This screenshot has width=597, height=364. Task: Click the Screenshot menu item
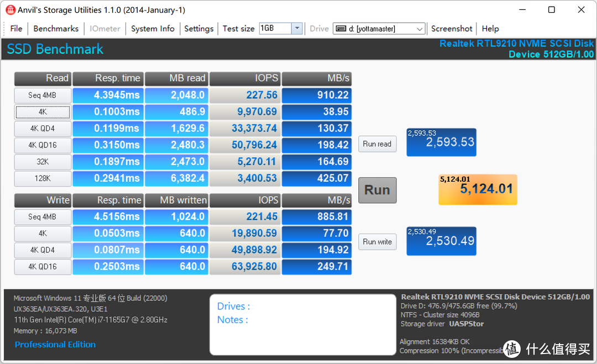(452, 29)
